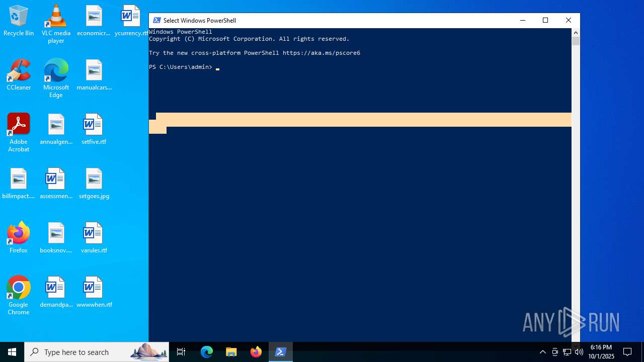Click the PowerShell taskbar button

(281, 352)
